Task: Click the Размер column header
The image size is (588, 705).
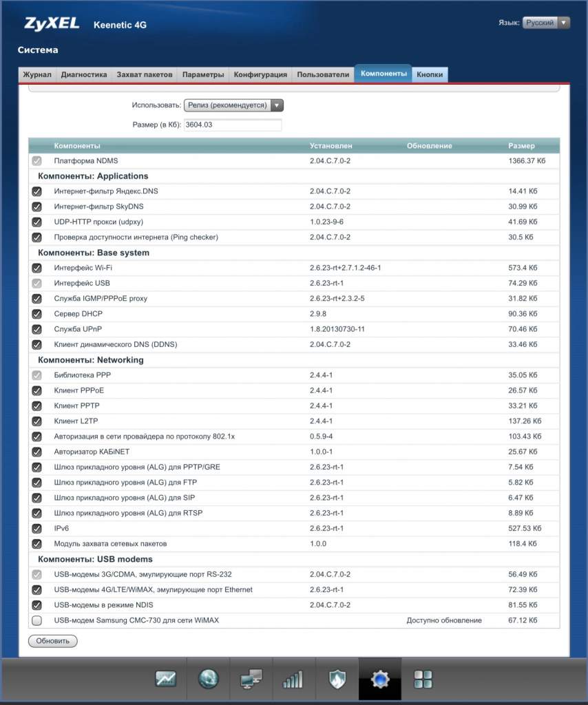Action: (521, 146)
